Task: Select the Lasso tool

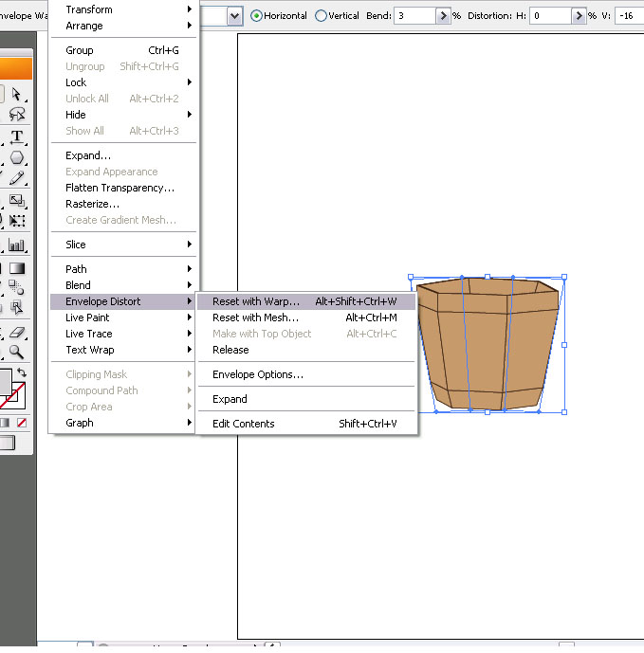Action: point(17,114)
